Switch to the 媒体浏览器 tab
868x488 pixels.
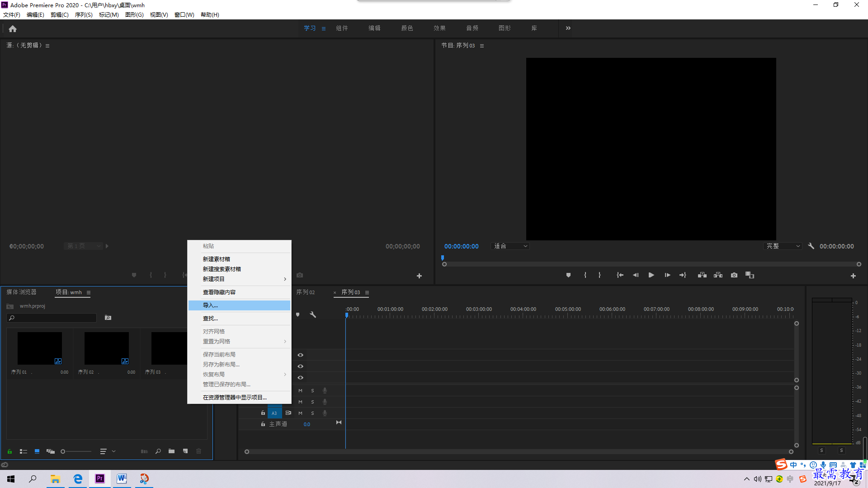point(21,292)
